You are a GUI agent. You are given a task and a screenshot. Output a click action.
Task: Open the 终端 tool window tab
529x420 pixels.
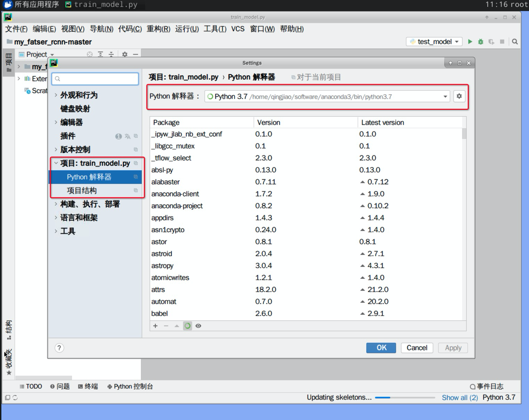(x=88, y=386)
